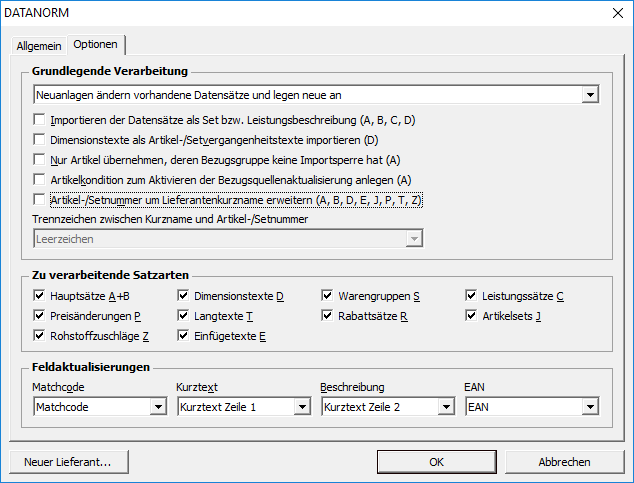Expand the Matchcode field dropdown
The image size is (634, 483).
[x=158, y=407]
